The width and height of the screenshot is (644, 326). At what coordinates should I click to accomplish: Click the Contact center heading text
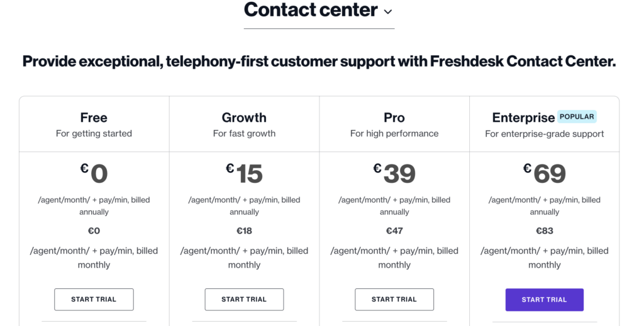(x=311, y=10)
